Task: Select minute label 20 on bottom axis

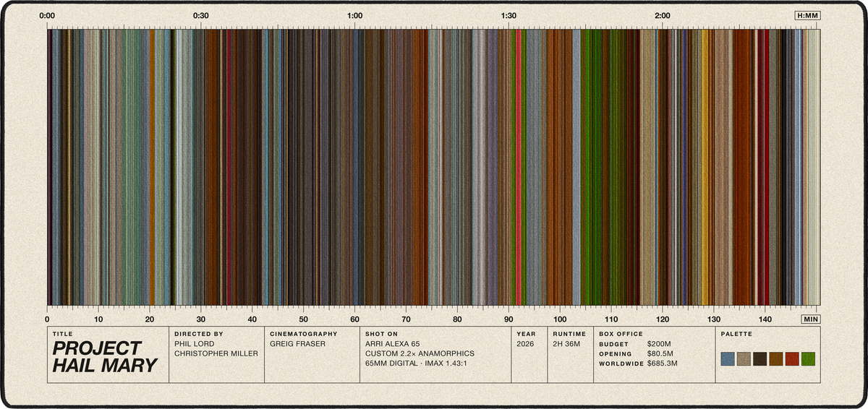Action: (x=150, y=319)
